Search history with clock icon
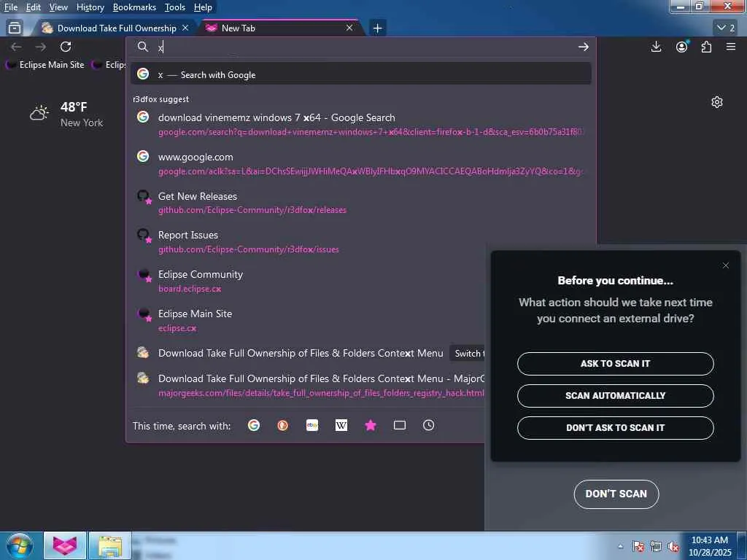The image size is (747, 560). click(429, 425)
